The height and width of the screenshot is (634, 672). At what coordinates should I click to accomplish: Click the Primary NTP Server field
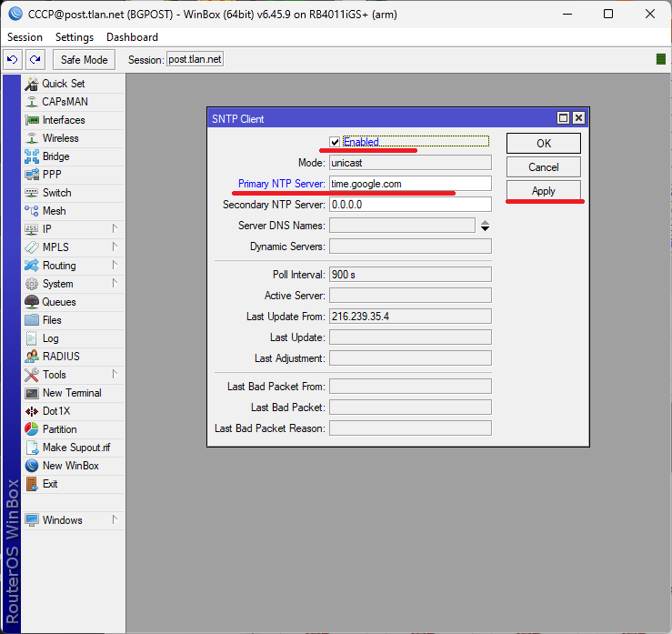tap(409, 184)
